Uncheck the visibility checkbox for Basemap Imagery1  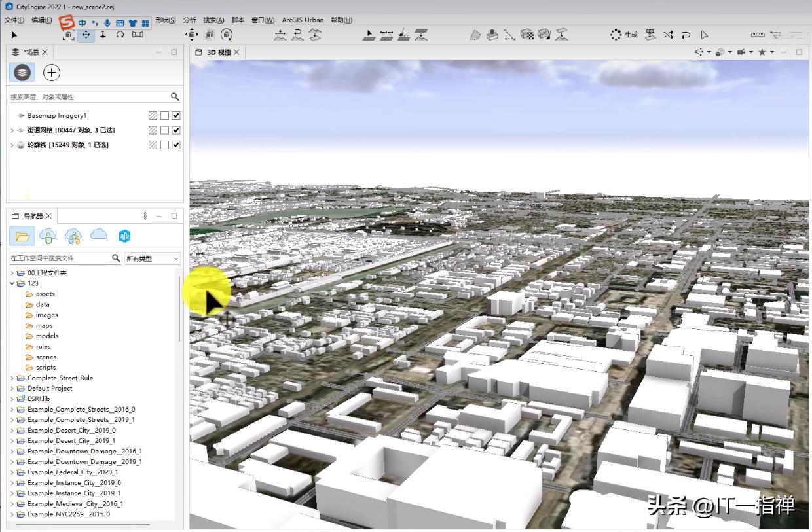[175, 115]
